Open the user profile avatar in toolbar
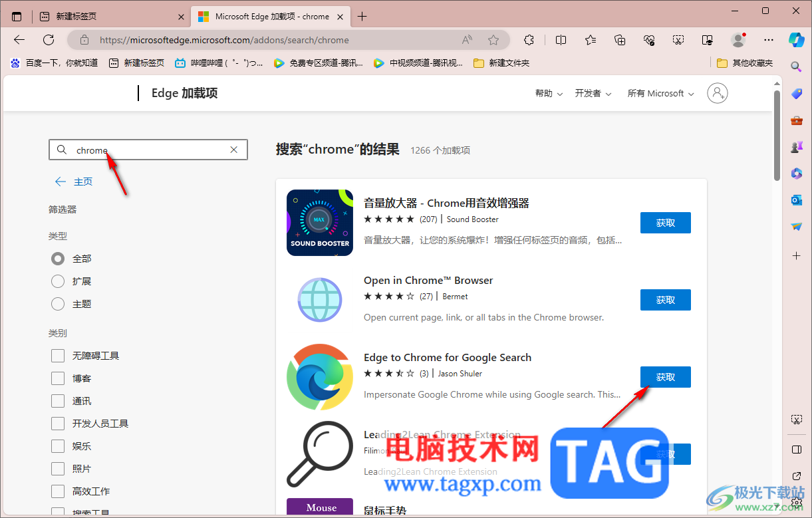Screen dimensions: 812x518 [x=738, y=40]
